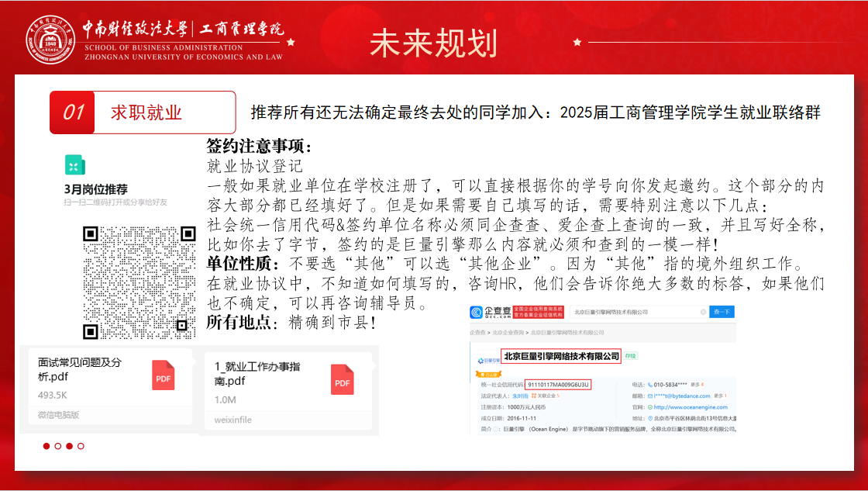Click the orange 已认证 badge
The image size is (868, 491).
[490, 374]
